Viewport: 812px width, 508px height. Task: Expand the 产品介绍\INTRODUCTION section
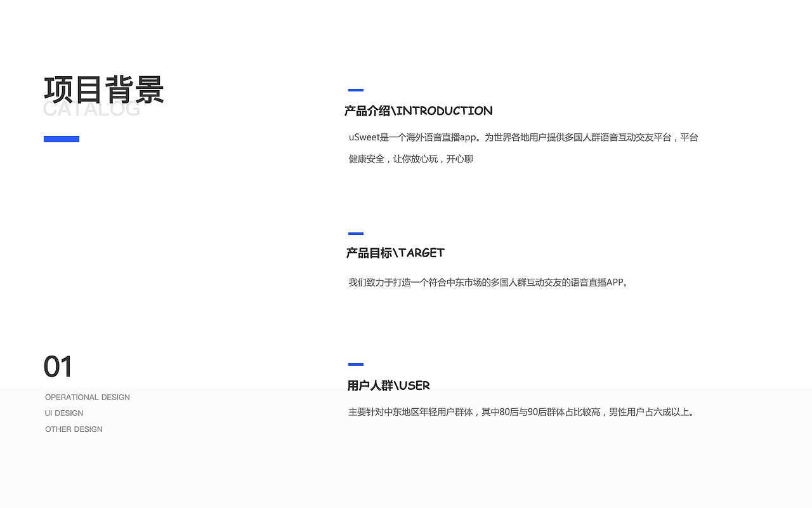pos(418,111)
